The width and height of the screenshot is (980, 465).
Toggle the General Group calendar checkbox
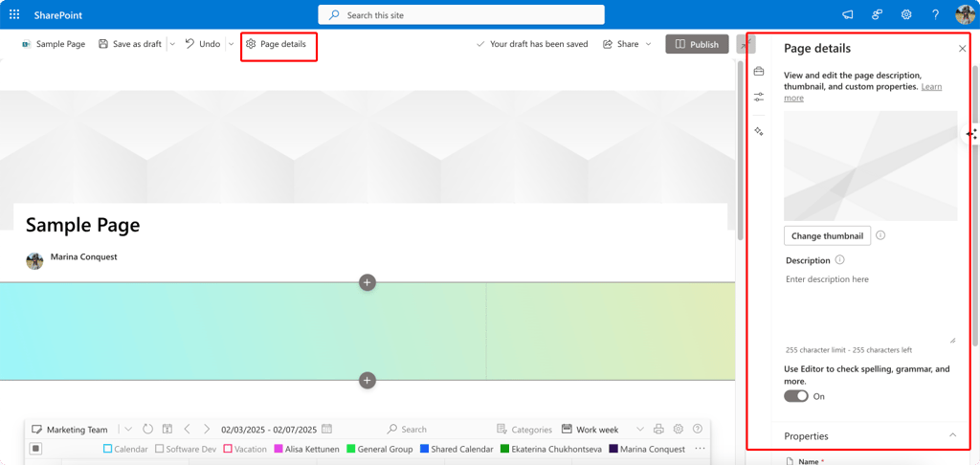pos(350,449)
